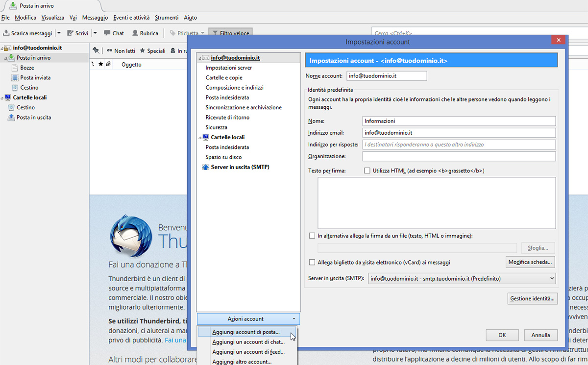Click the info@tuodominio.it account icon in folder pane
Screen dimensions: 588x365
coord(8,48)
